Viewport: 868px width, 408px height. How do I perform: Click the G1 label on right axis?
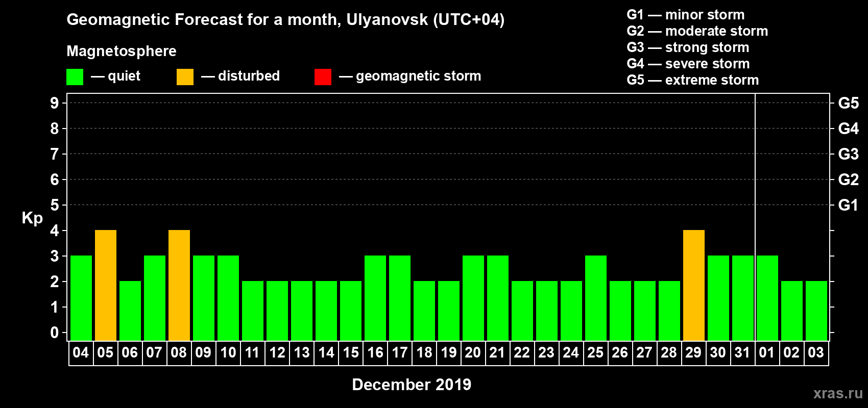[x=849, y=205]
